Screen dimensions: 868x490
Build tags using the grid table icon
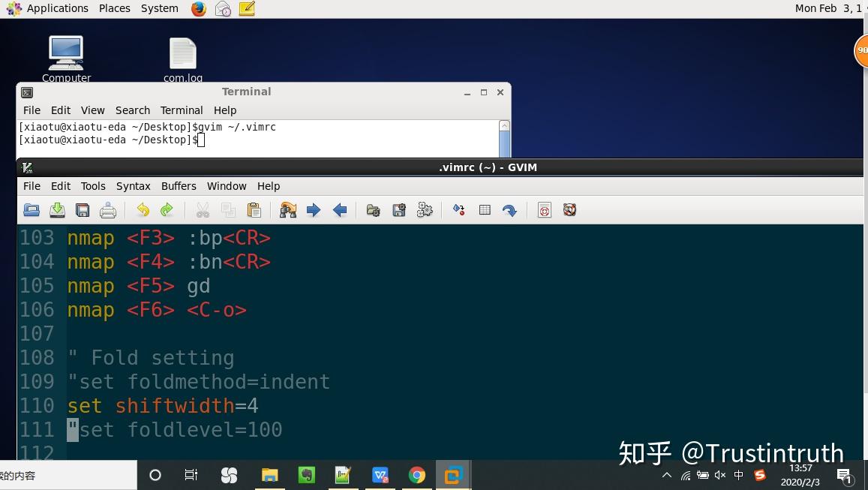coord(485,210)
